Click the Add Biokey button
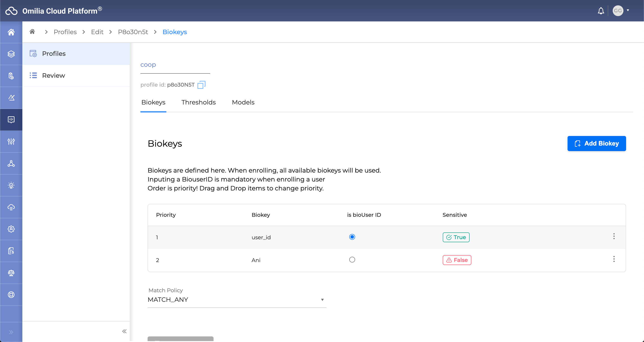The image size is (644, 342). (597, 143)
